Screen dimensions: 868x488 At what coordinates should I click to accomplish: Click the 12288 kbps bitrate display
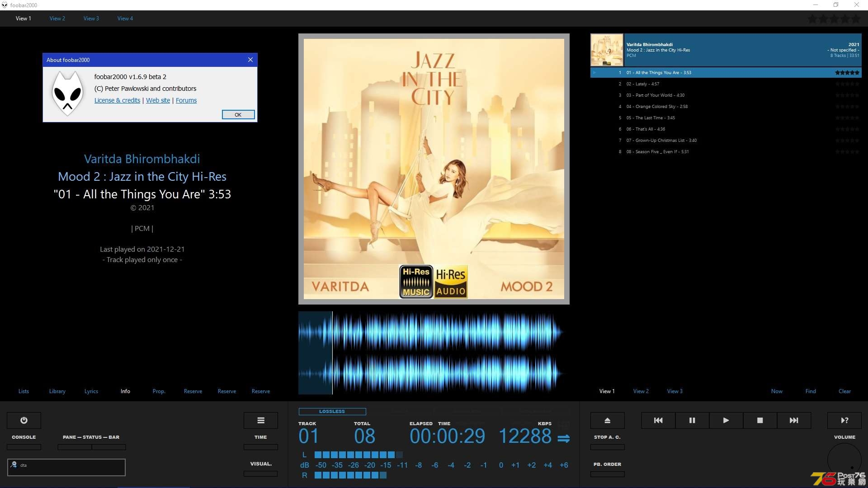pyautogui.click(x=525, y=436)
